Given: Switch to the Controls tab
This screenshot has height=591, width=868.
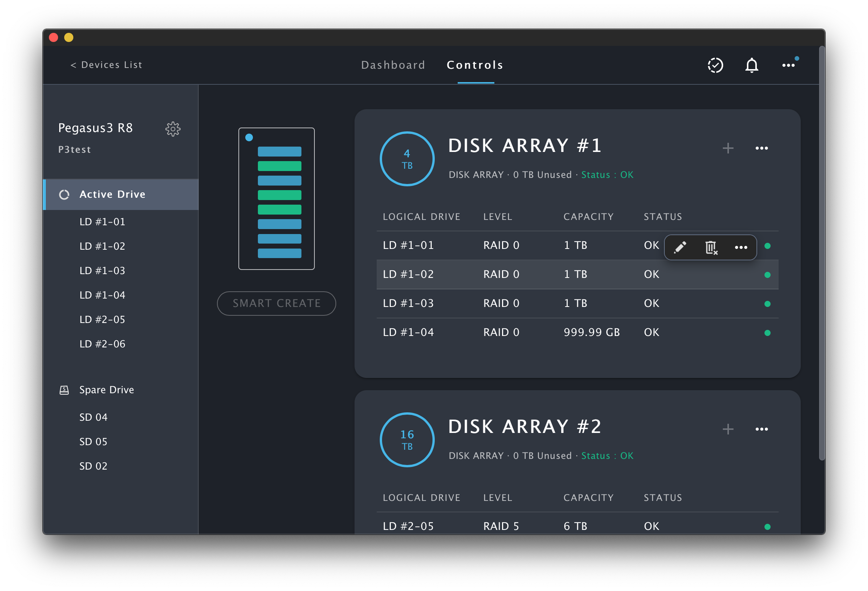Looking at the screenshot, I should click(475, 65).
